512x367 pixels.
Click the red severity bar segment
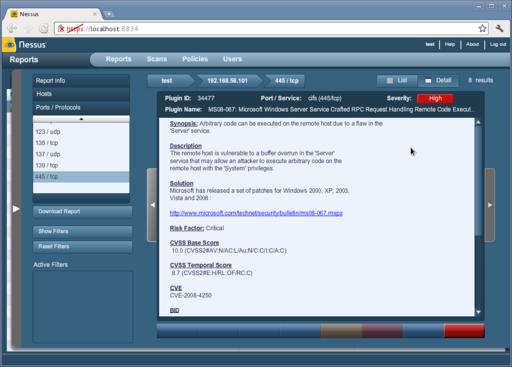pos(464,330)
